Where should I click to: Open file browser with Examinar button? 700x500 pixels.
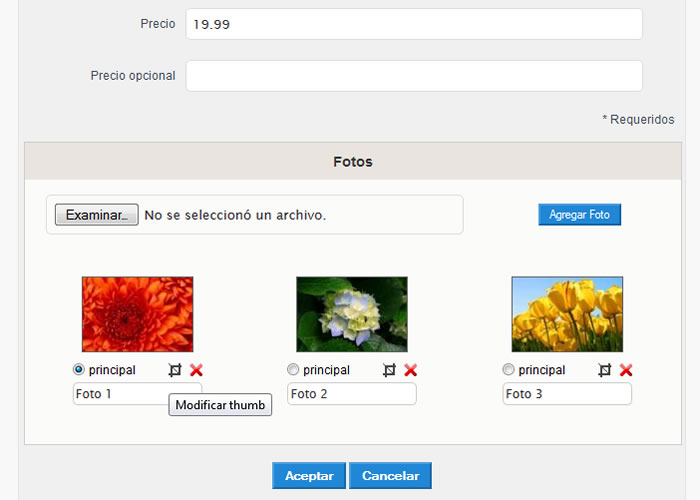tap(97, 215)
